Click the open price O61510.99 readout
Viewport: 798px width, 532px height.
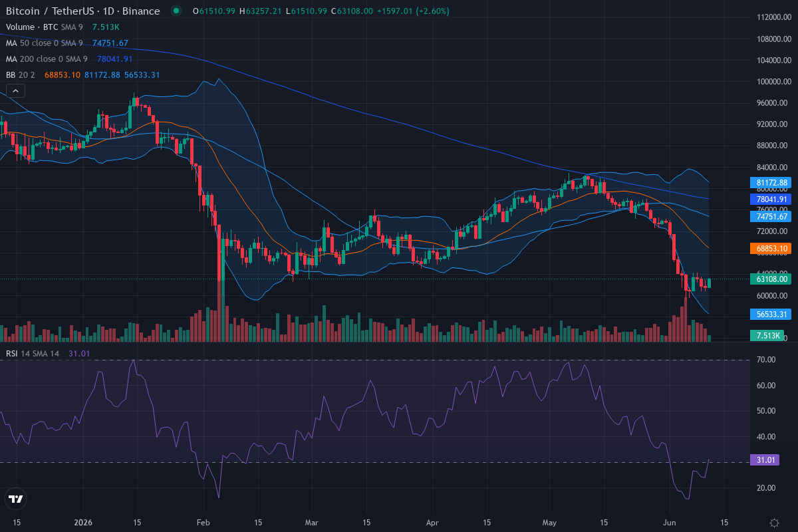(214, 11)
